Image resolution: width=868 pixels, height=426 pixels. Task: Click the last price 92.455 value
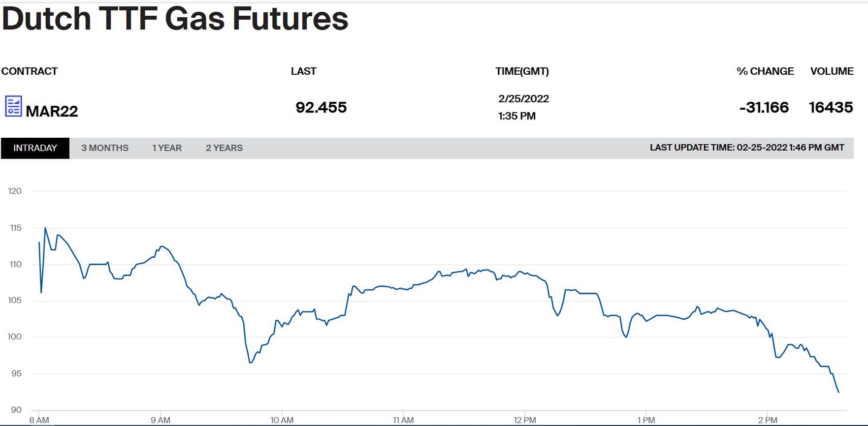[x=321, y=107]
